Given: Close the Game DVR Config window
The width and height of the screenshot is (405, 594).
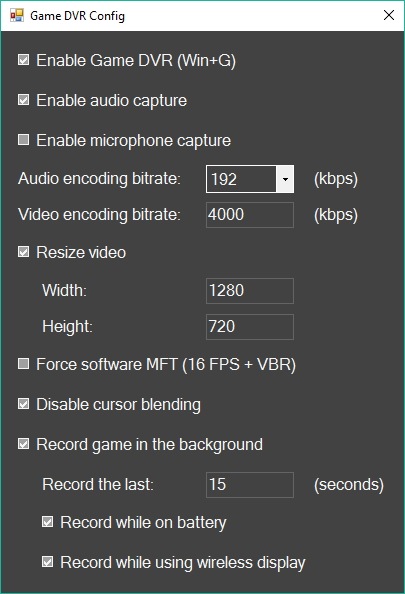Looking at the screenshot, I should pyautogui.click(x=389, y=15).
